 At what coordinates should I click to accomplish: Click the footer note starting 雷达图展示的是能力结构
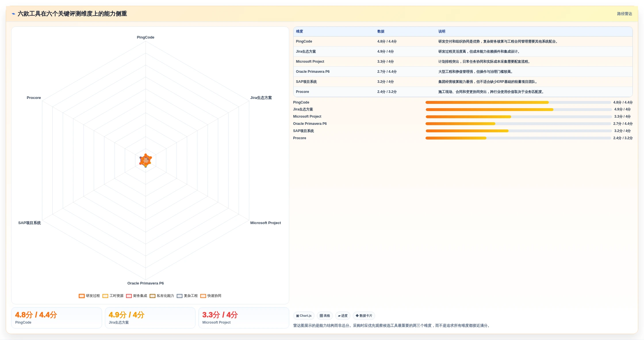pos(392,326)
